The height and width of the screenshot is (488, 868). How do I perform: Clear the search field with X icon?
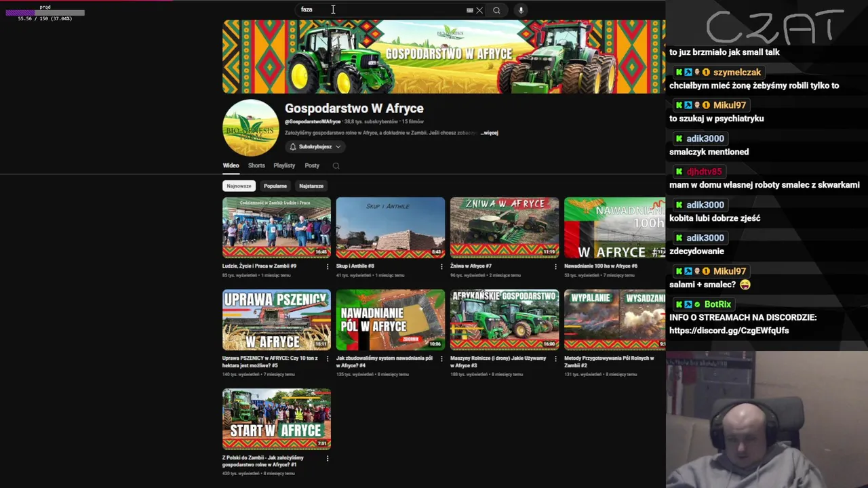click(x=479, y=10)
